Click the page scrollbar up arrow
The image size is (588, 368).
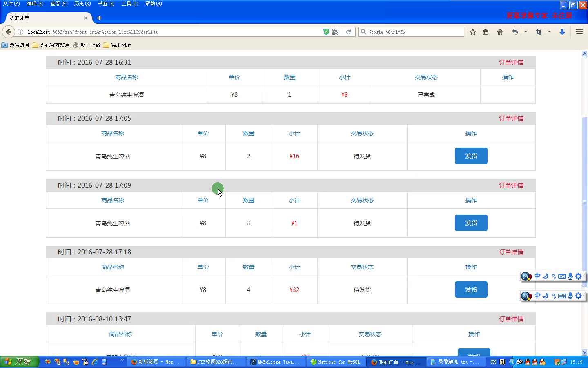(584, 54)
